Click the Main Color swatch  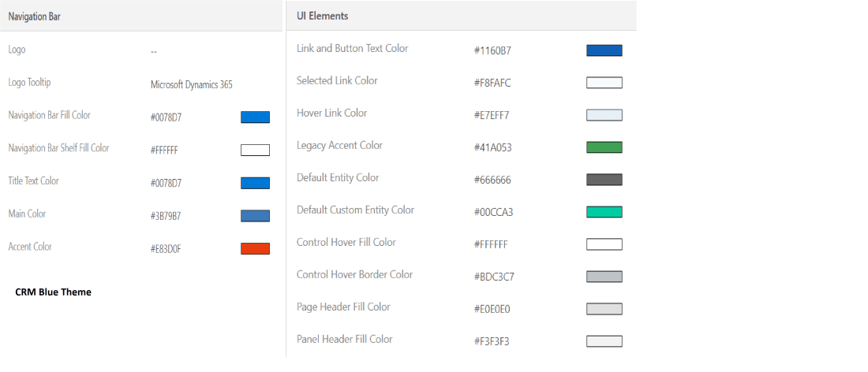(x=255, y=216)
